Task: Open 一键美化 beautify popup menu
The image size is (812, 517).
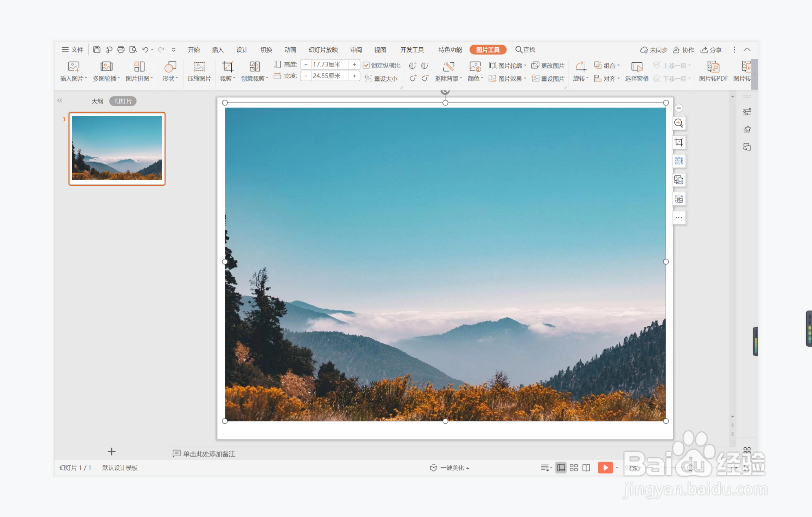Action: tap(450, 468)
